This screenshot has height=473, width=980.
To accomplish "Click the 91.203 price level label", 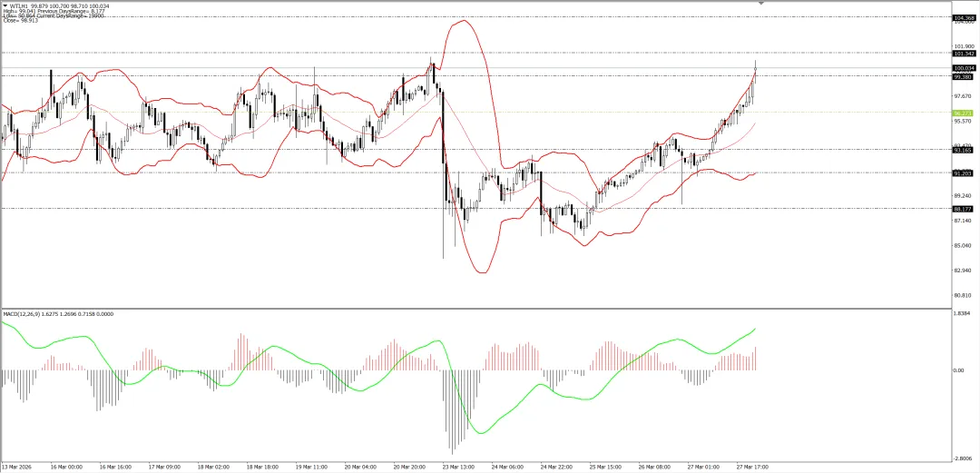I will (965, 173).
